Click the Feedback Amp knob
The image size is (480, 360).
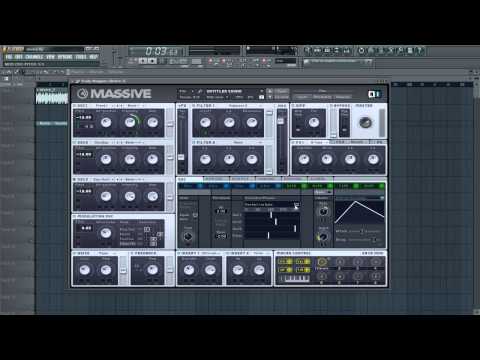[x=153, y=269]
